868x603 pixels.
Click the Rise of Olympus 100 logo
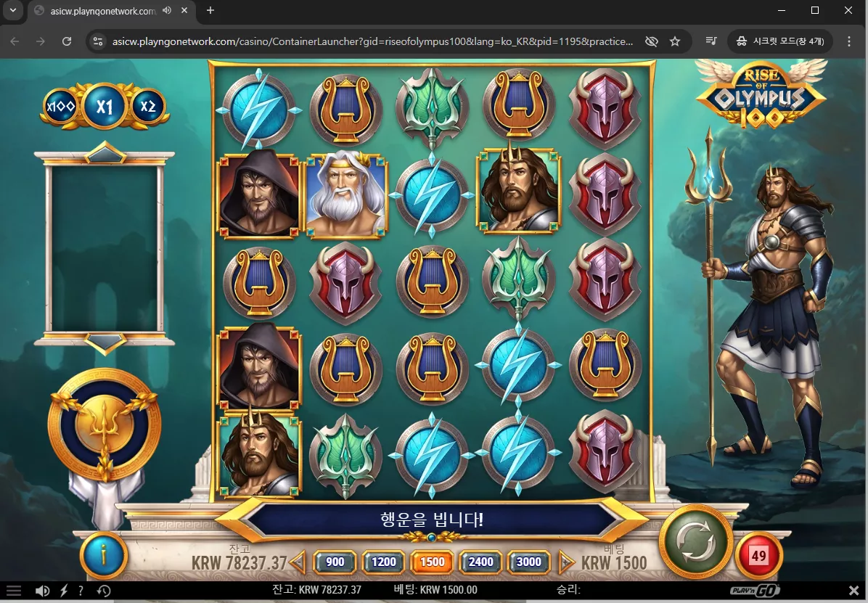click(761, 94)
